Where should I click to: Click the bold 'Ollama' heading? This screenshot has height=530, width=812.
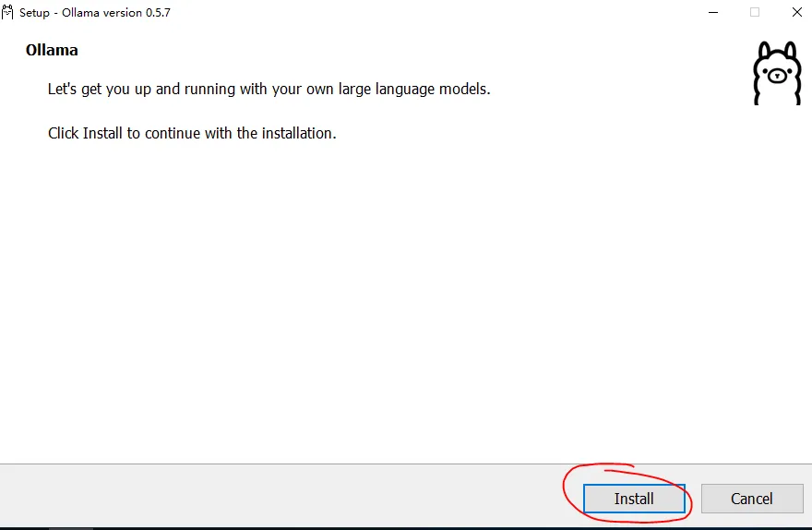52,50
